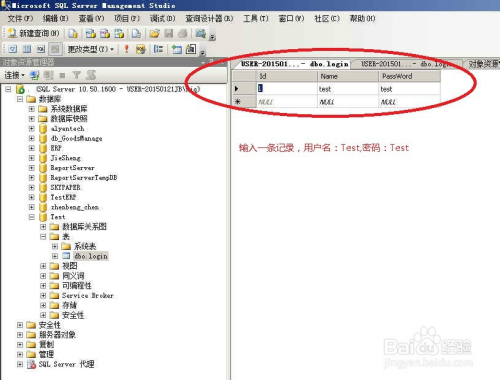Open the 连接 (Connect) dropdown in Object Explorer
Screen dimensions: 500x380
14,75
